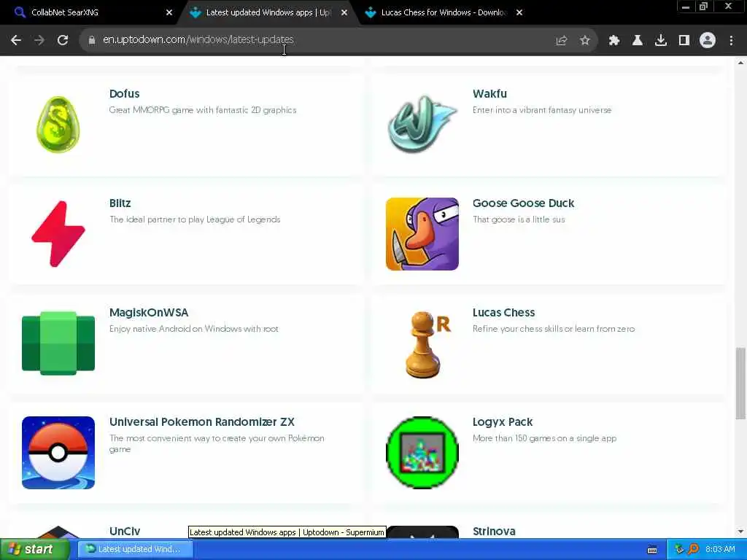Click 'That goose is a little sus' text
This screenshot has height=560, width=747.
pos(519,219)
